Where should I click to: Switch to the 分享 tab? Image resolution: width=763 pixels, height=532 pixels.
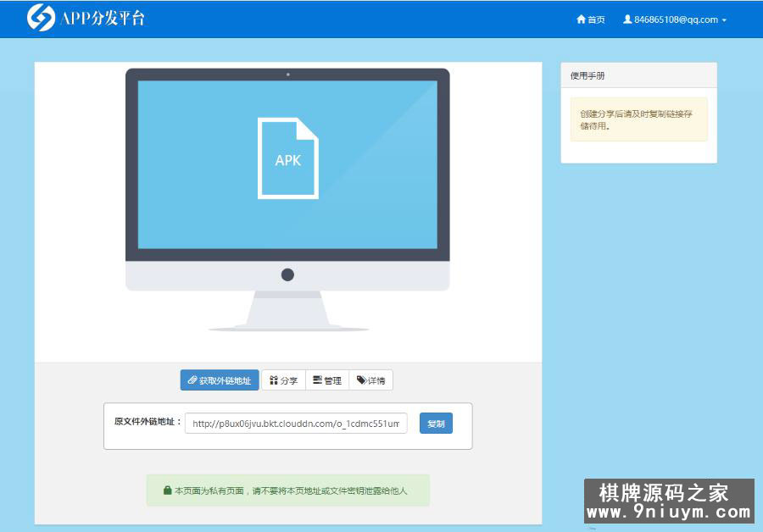tap(284, 380)
